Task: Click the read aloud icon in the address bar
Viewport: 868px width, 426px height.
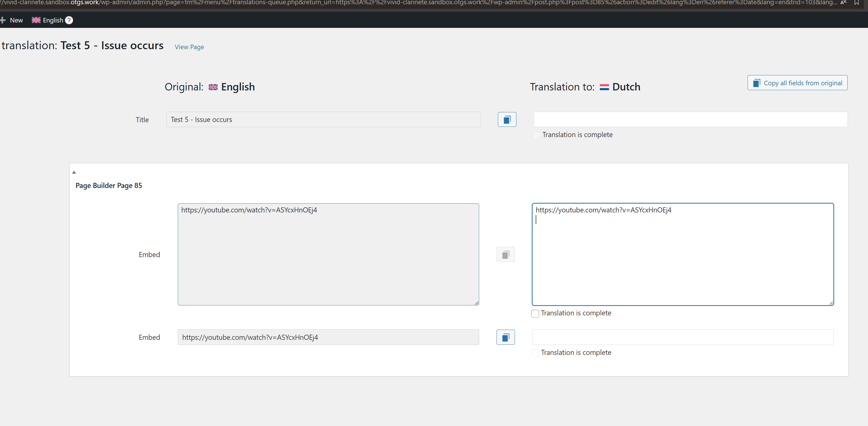Action: point(843,3)
